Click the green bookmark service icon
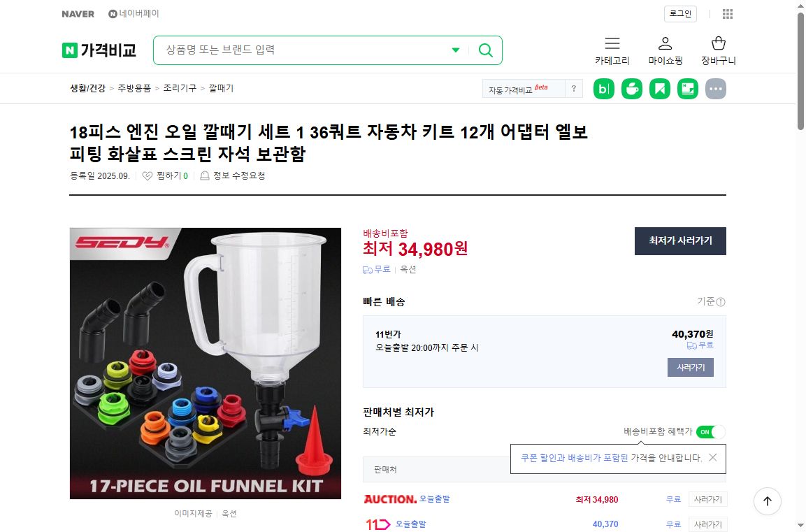The height and width of the screenshot is (532, 806). tap(659, 89)
